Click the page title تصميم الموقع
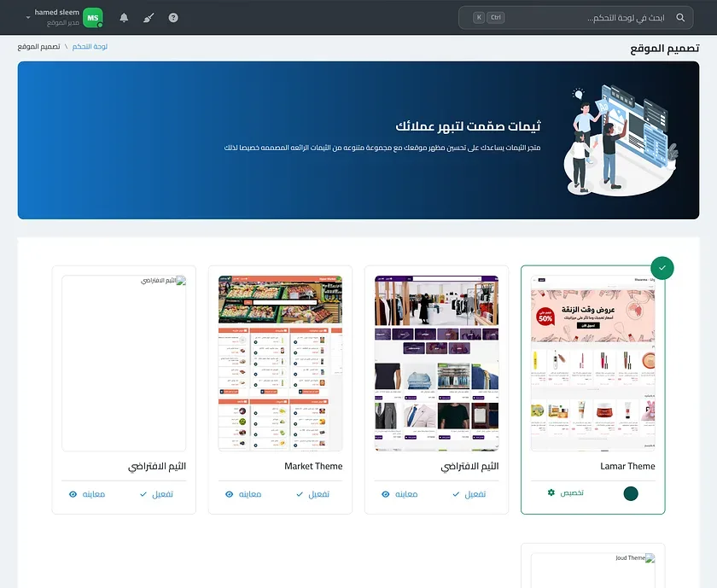The width and height of the screenshot is (717, 588). click(664, 48)
